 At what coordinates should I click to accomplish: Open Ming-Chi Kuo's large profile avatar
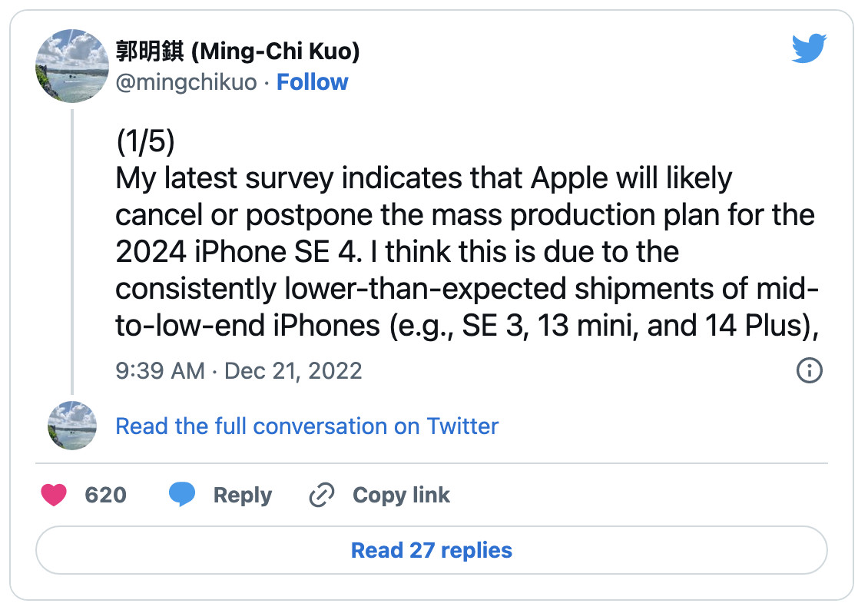click(x=72, y=66)
